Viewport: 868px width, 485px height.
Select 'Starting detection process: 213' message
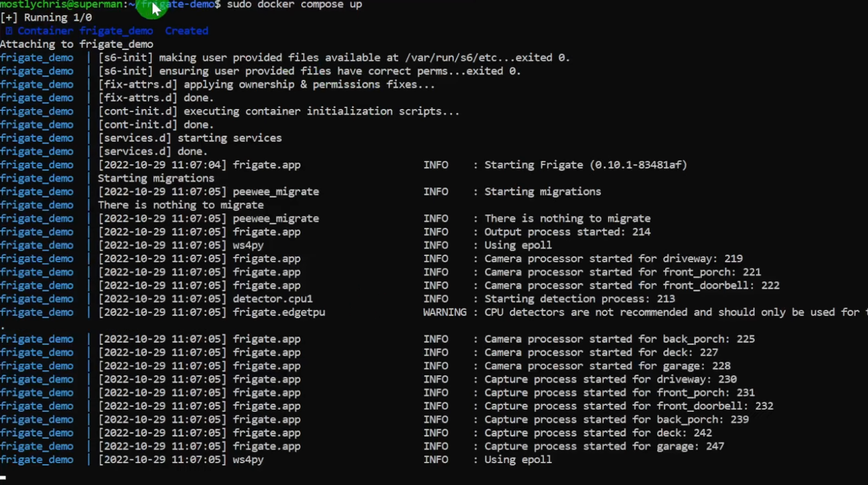click(579, 299)
